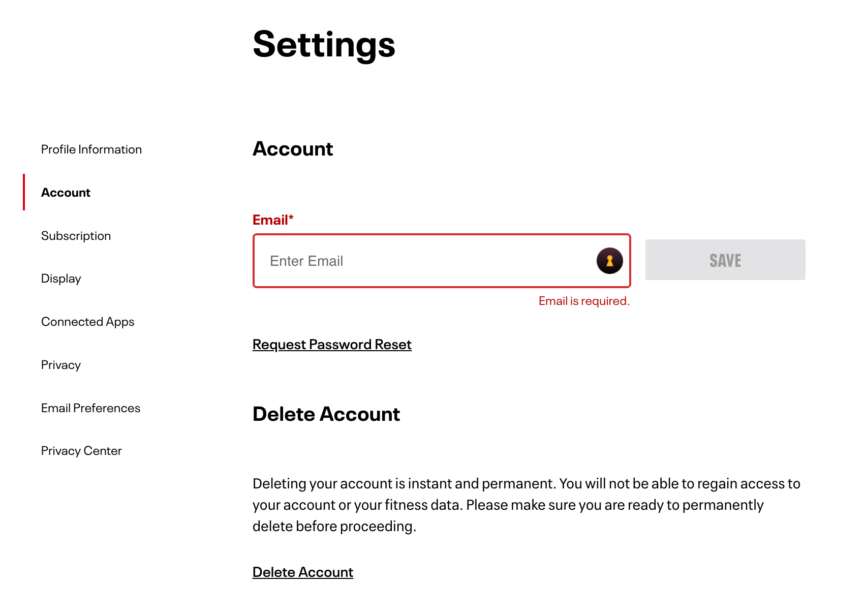Go to Subscription settings

coord(76,236)
